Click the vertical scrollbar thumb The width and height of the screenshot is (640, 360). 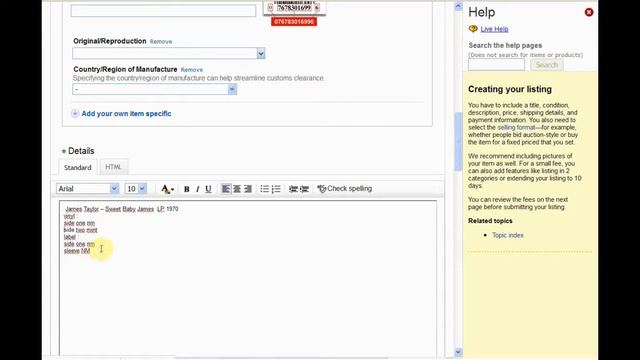pos(458,142)
